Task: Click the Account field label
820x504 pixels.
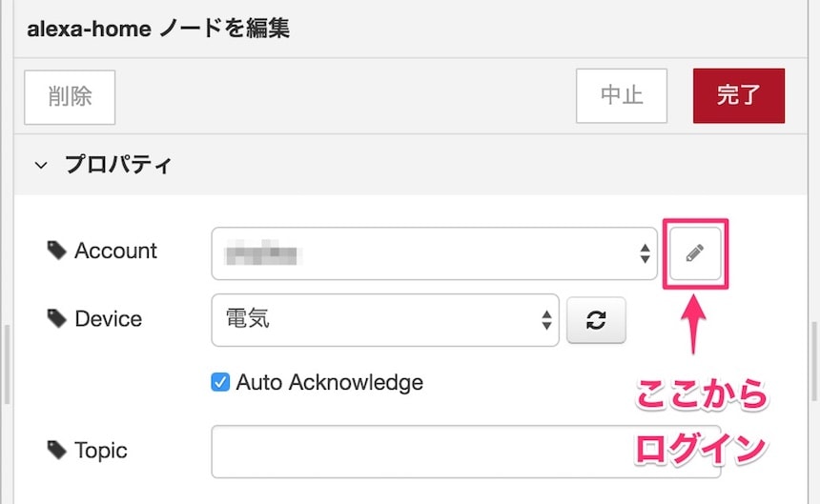Action: (x=115, y=251)
